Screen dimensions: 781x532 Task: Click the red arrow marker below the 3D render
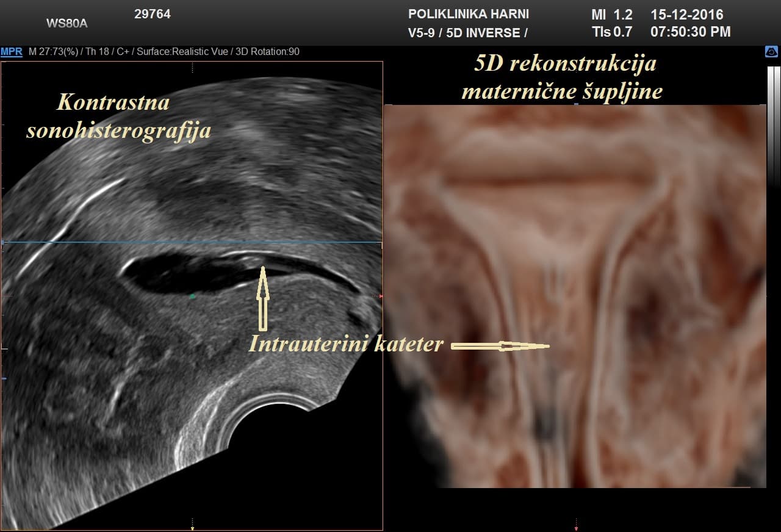[575, 523]
